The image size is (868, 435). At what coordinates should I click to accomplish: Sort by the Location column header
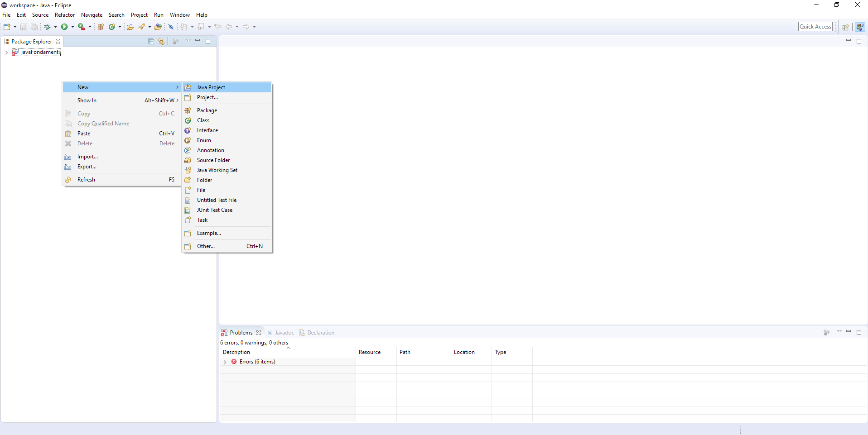[x=471, y=352]
